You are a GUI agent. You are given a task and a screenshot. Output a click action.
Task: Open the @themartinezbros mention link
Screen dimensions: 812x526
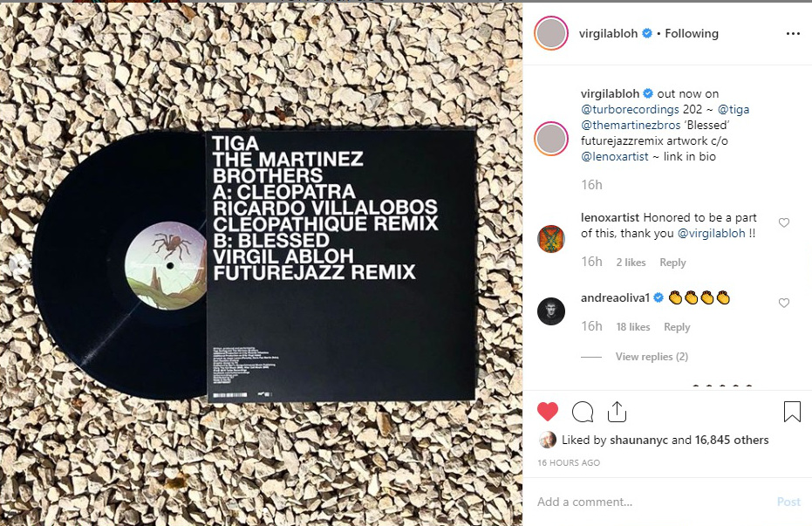tap(631, 125)
